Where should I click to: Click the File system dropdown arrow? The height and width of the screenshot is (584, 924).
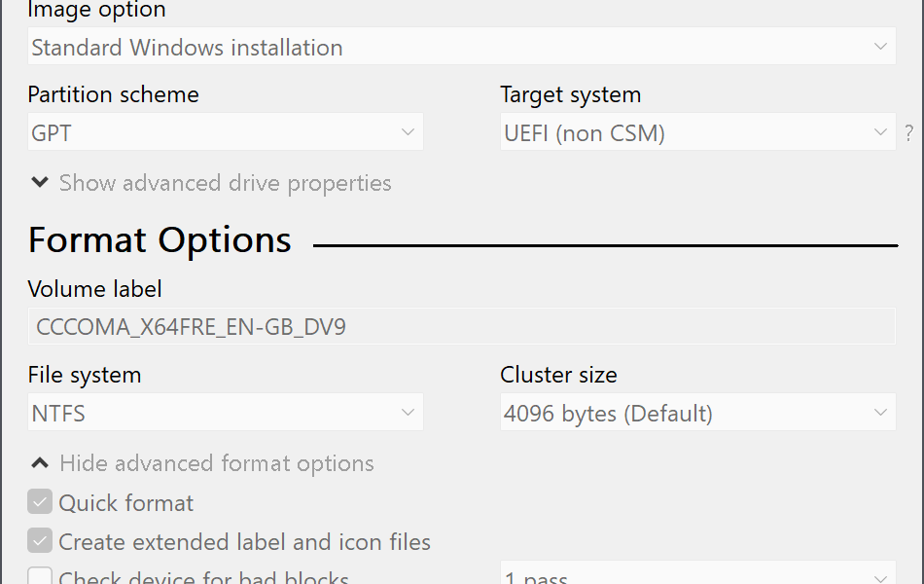click(x=408, y=412)
